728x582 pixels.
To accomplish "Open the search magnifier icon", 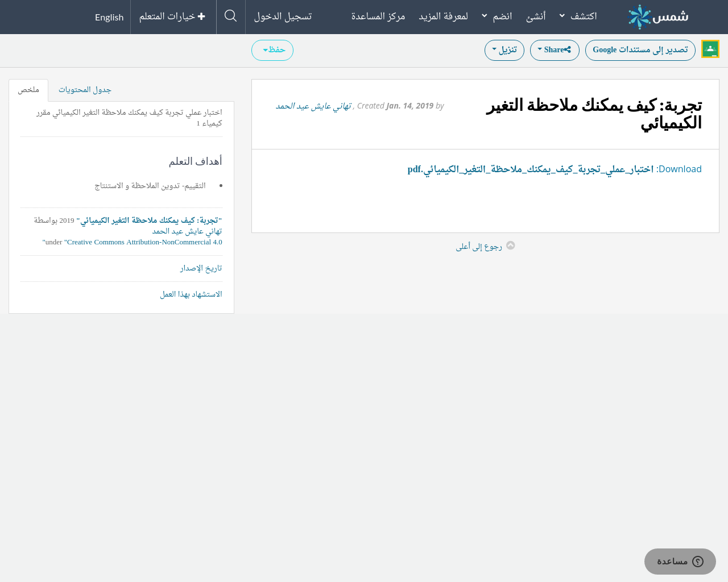I will tap(230, 16).
